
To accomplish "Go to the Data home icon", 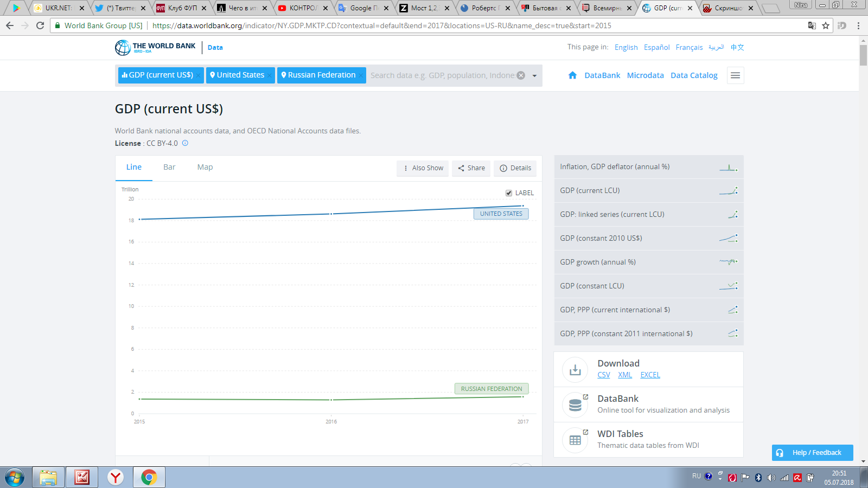I will 572,75.
